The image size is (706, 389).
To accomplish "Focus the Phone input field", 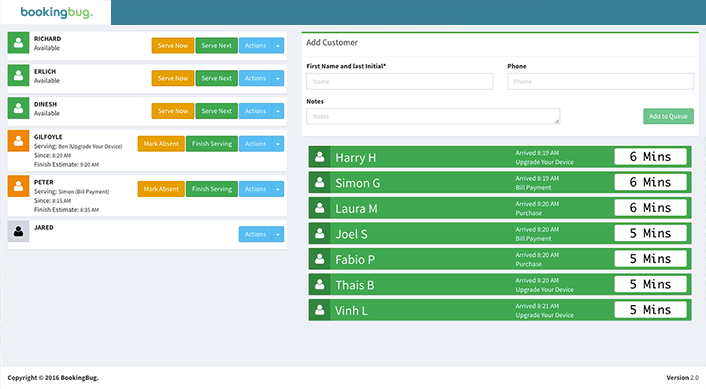I will pos(600,81).
